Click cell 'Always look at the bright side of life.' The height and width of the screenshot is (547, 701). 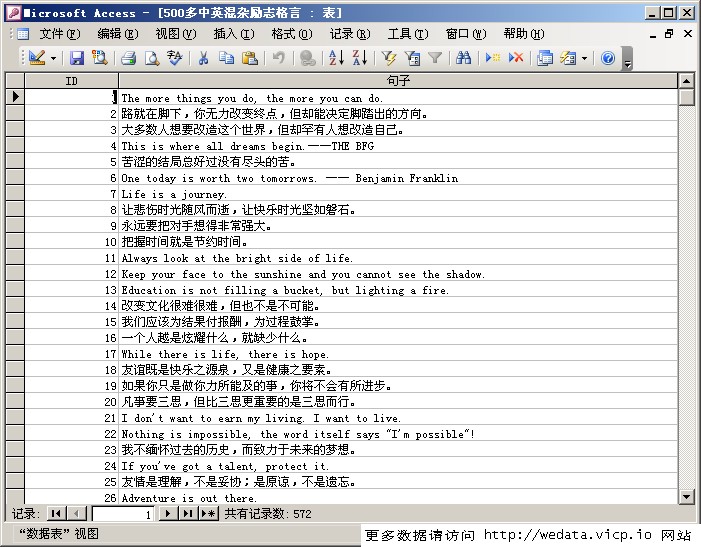pos(398,258)
